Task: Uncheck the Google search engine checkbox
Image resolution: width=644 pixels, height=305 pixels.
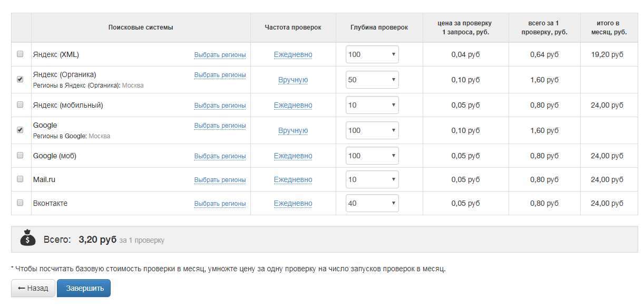Action: [x=20, y=130]
